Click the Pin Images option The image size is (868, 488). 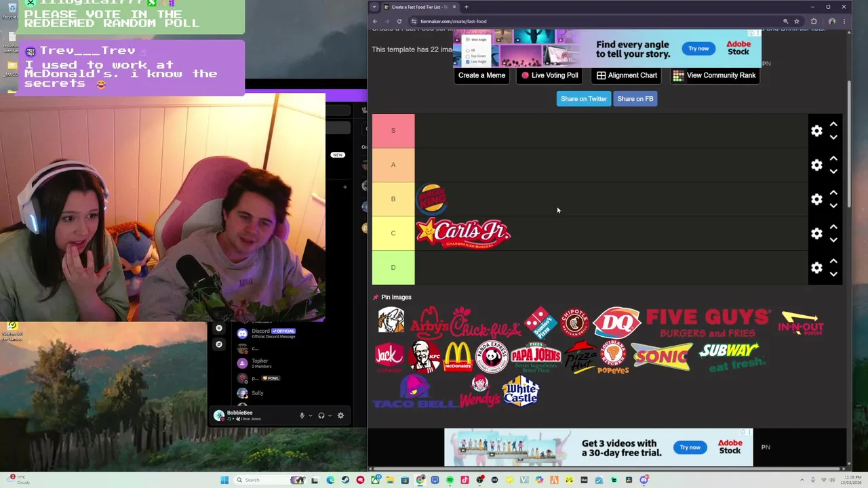tap(392, 297)
